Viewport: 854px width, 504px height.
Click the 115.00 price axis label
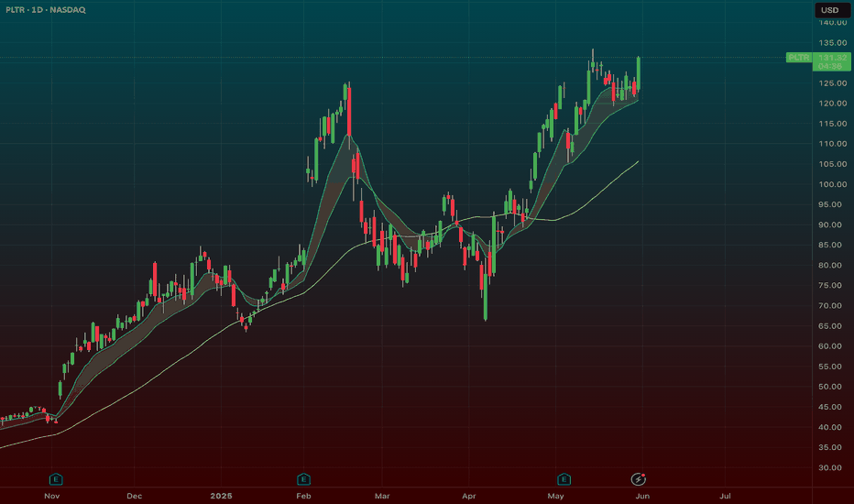(x=833, y=124)
